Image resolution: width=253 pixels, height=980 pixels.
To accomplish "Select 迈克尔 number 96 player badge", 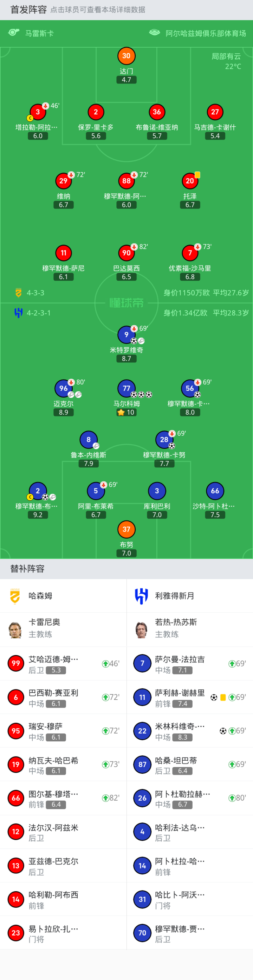I will tap(63, 388).
